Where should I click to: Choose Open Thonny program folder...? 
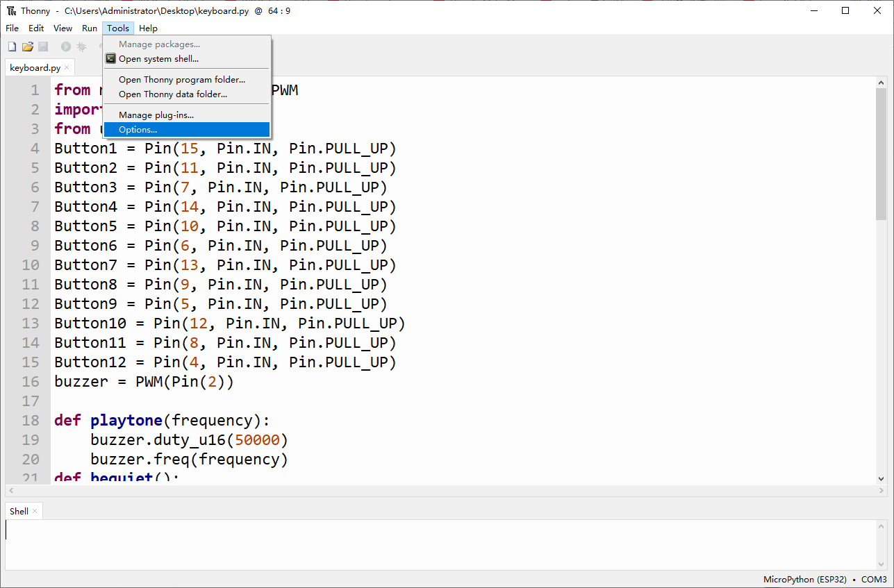click(187, 80)
